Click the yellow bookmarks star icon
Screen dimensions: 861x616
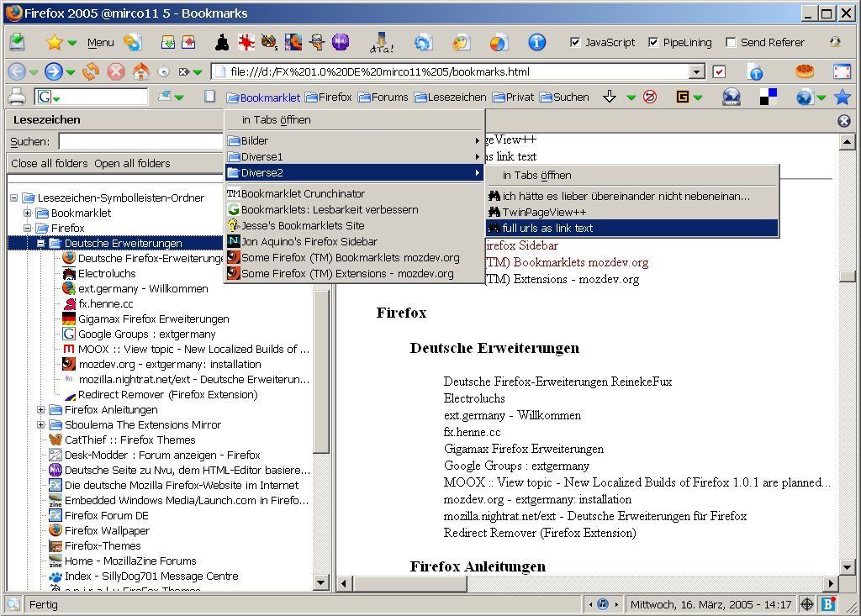click(x=55, y=42)
